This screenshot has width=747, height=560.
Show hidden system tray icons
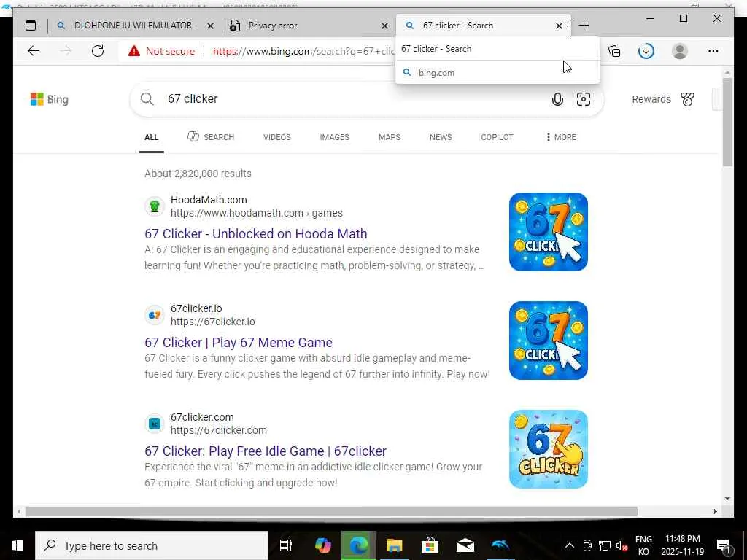click(569, 545)
